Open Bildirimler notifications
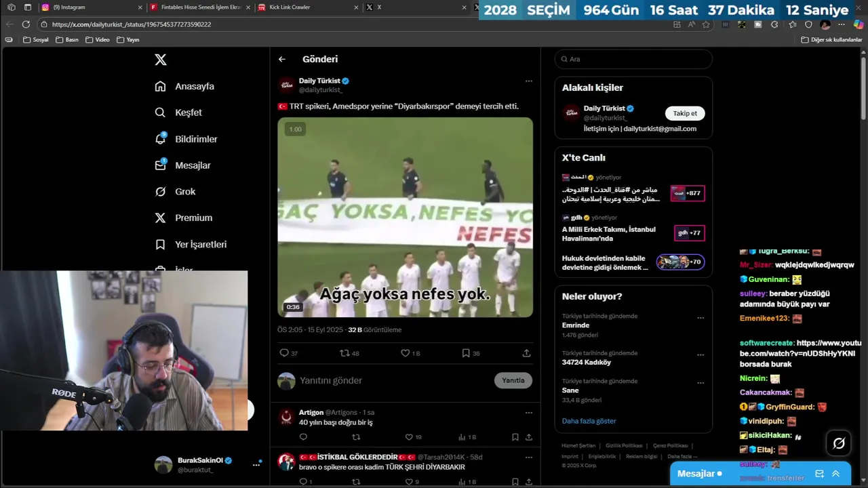Viewport: 868px width, 488px height. point(186,139)
